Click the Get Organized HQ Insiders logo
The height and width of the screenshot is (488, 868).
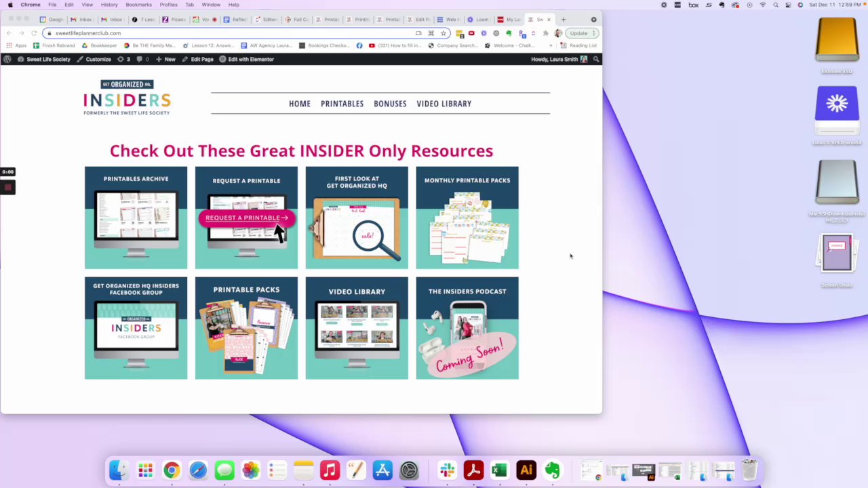tap(127, 98)
